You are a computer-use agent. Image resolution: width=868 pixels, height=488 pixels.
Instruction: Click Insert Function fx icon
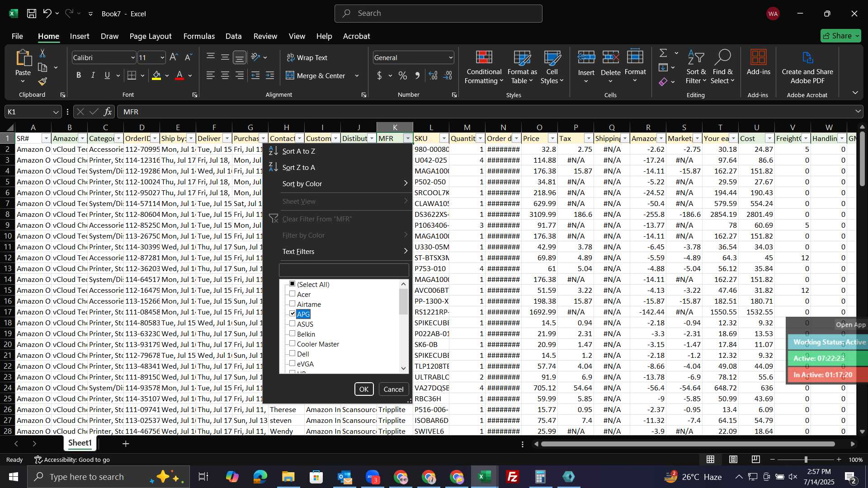tap(108, 112)
